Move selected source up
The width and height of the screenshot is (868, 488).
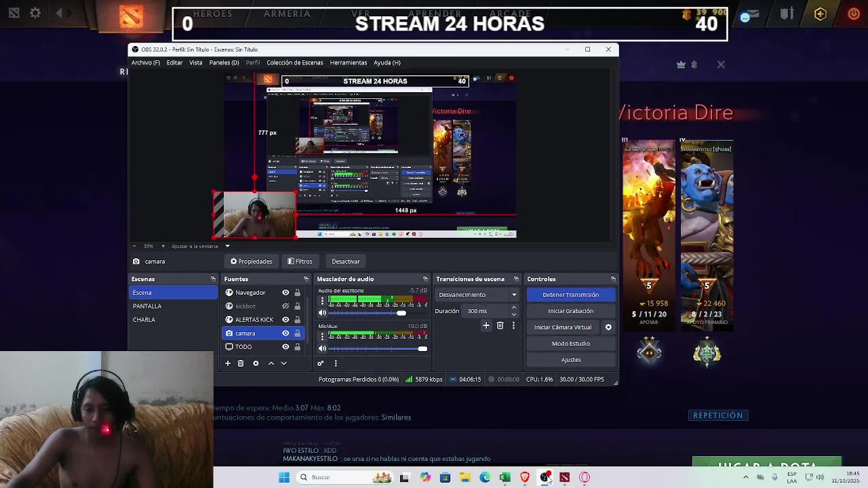point(271,363)
